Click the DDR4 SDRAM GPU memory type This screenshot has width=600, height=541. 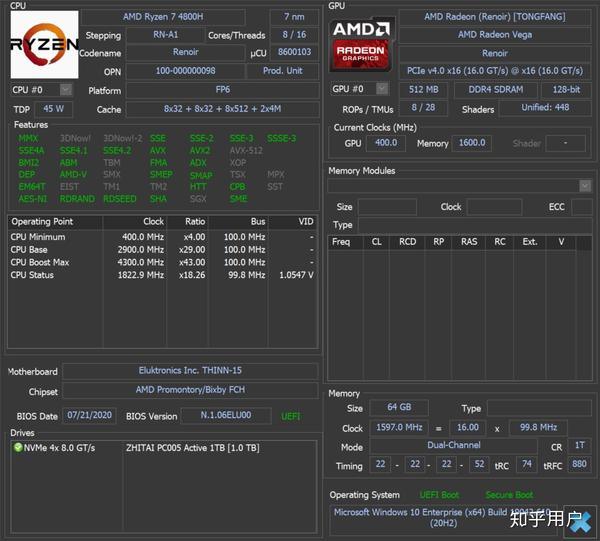click(x=496, y=90)
